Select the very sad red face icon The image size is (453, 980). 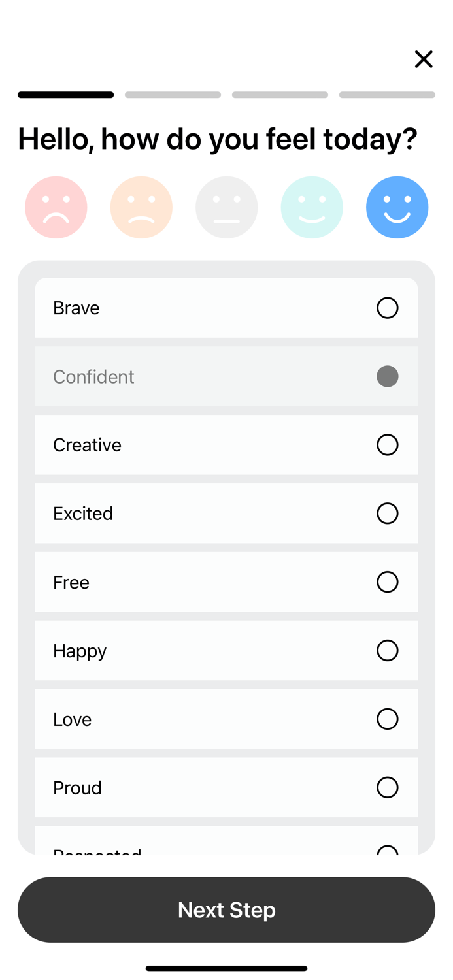tap(56, 207)
